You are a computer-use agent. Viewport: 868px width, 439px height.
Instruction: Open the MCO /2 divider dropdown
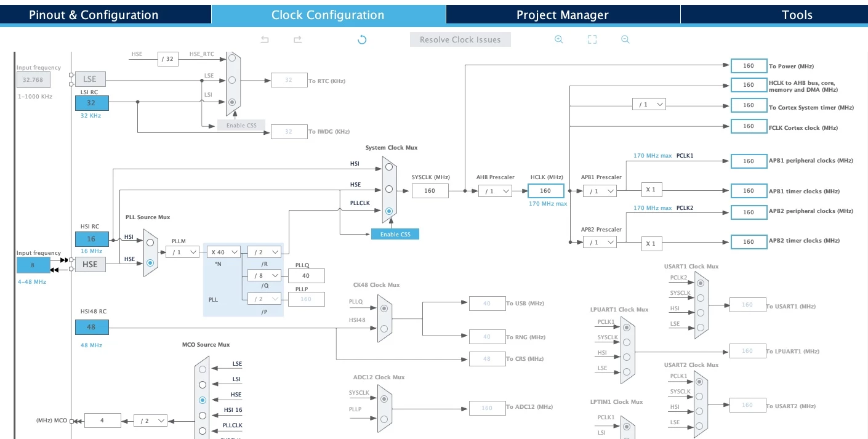pos(151,421)
